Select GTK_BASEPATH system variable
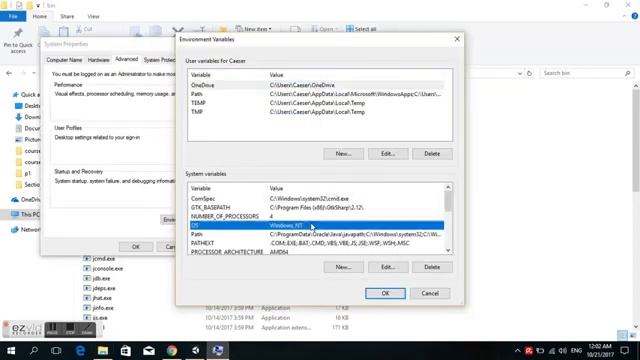This screenshot has height=360, width=640. click(317, 208)
